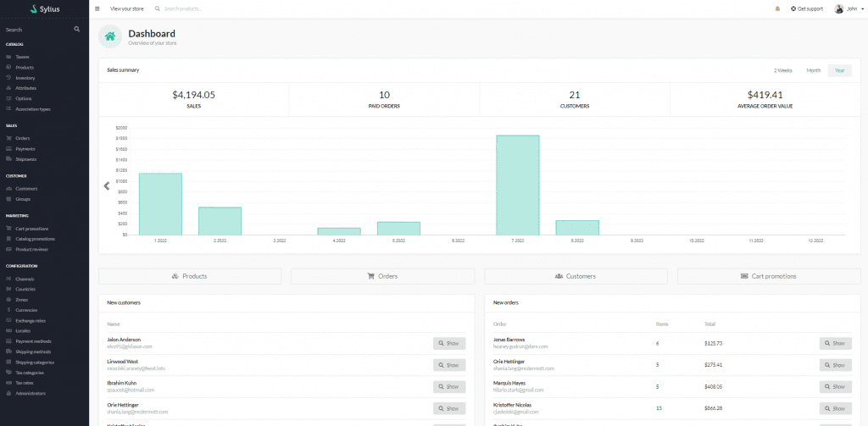The width and height of the screenshot is (868, 426).
Task: Open Catalog promotions in sidebar
Action: click(35, 239)
